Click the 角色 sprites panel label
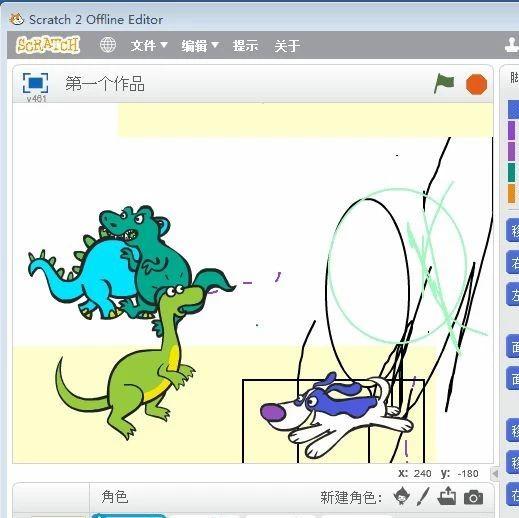 (115, 497)
